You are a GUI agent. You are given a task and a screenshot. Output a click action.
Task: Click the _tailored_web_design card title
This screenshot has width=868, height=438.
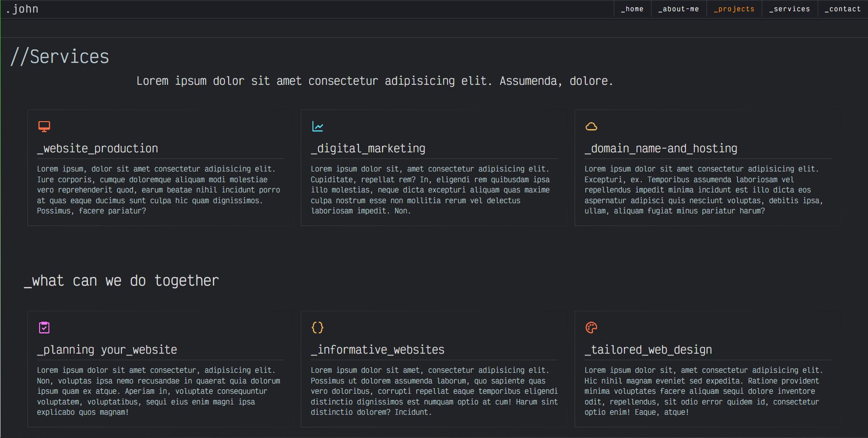pos(648,350)
